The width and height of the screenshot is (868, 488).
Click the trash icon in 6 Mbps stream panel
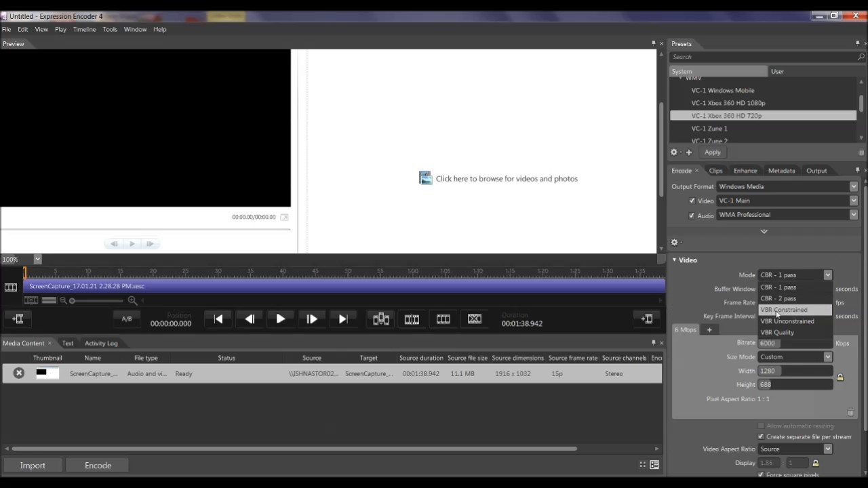point(850,412)
